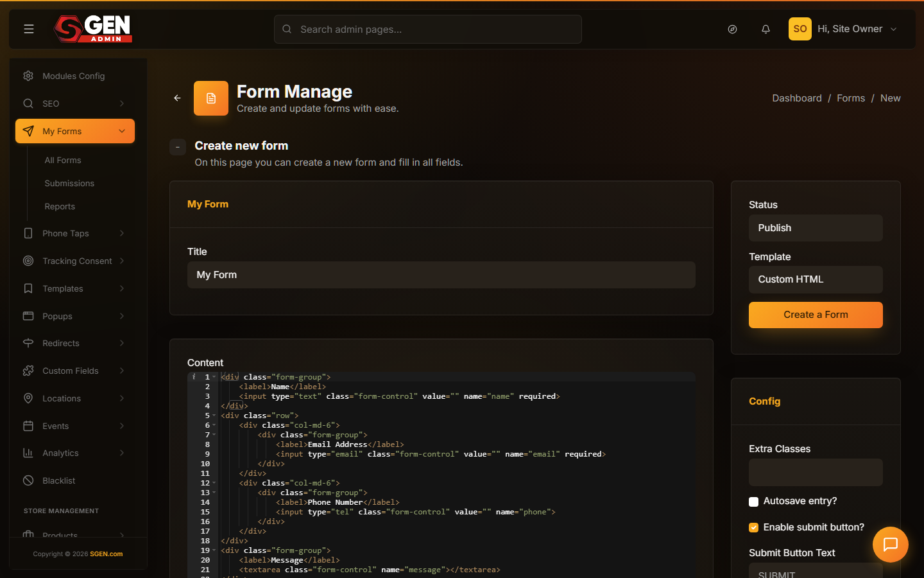Open the Site Owner account dropdown arrow
This screenshot has height=578, width=924.
tap(893, 29)
